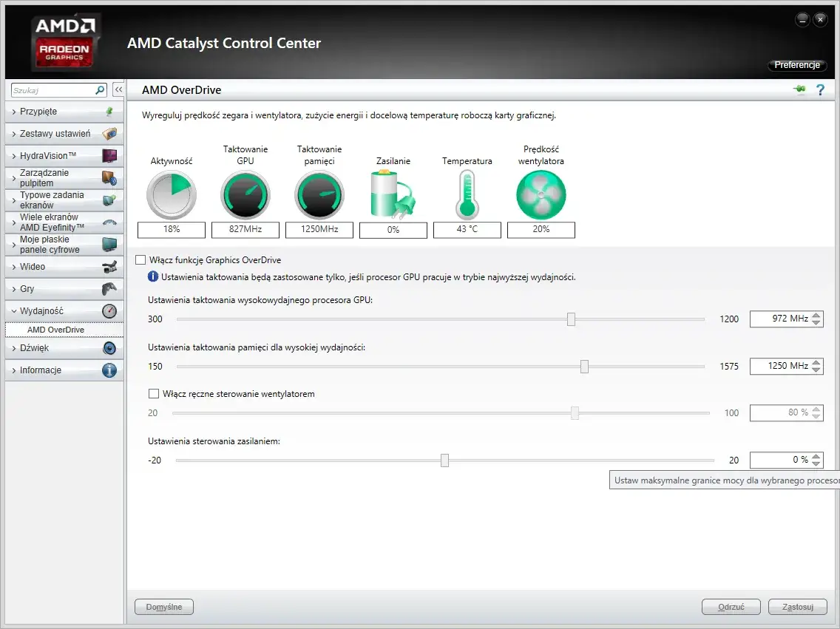
Task: Click the Gry gamepad icon
Action: (x=109, y=289)
